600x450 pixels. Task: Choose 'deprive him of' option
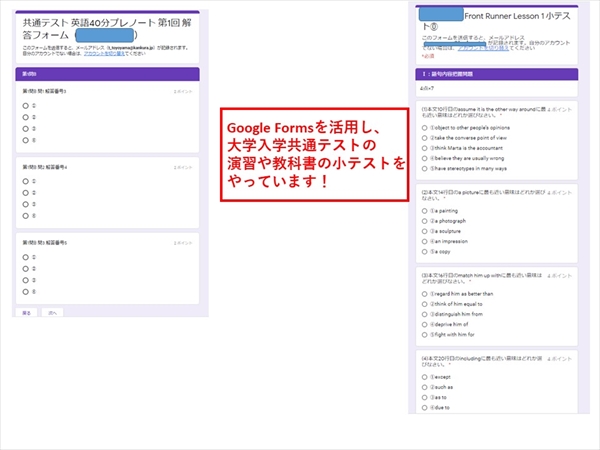pos(424,324)
